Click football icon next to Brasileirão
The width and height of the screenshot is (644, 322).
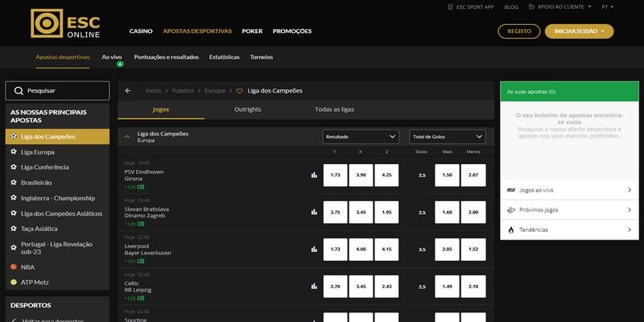point(14,183)
